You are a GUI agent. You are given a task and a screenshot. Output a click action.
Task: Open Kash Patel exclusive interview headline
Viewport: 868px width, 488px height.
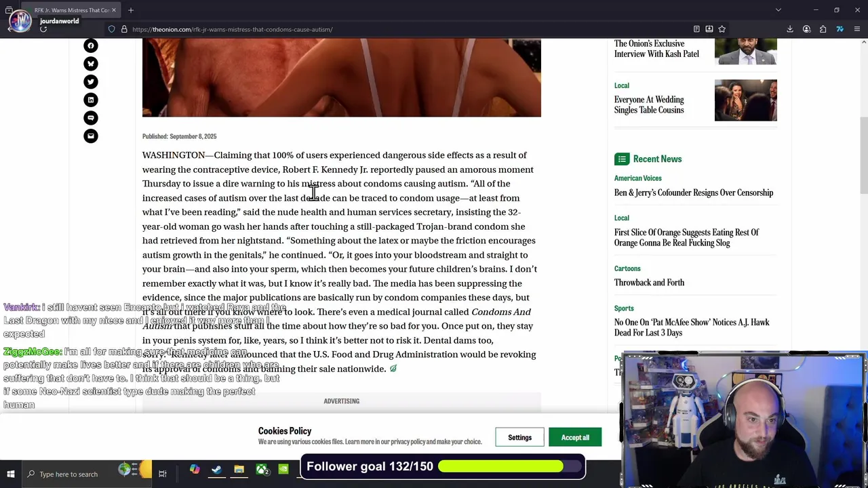click(656, 49)
